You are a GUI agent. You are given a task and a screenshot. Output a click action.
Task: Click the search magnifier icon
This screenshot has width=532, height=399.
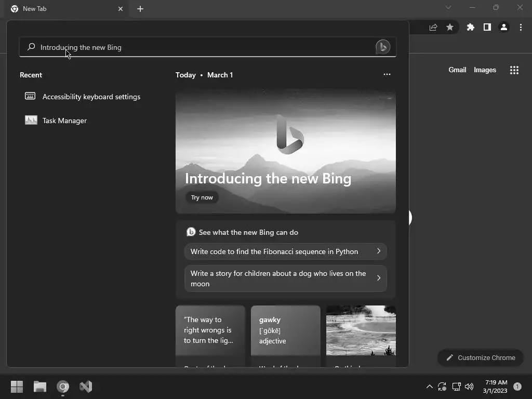click(31, 47)
